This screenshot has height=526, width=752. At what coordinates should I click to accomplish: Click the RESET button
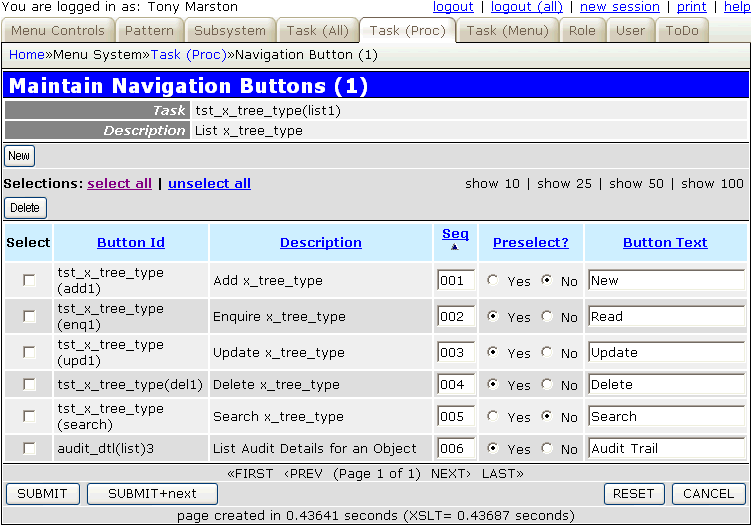[x=633, y=493]
